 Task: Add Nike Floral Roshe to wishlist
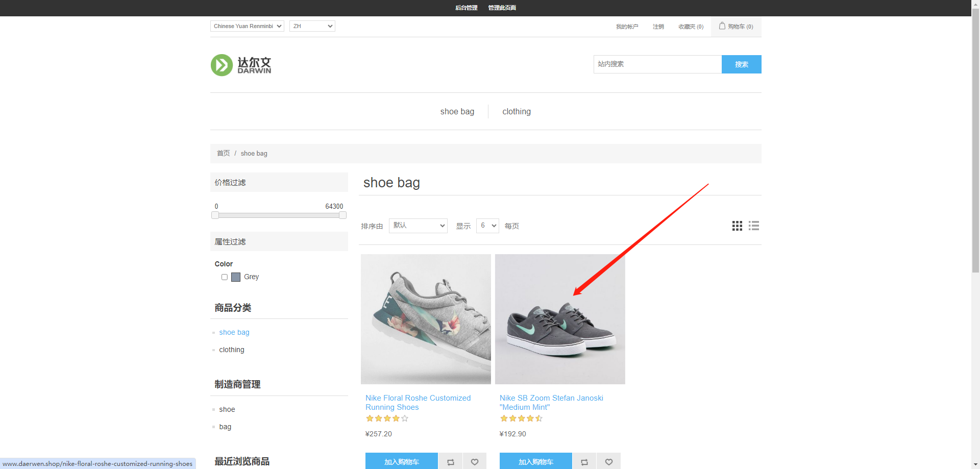click(x=475, y=461)
